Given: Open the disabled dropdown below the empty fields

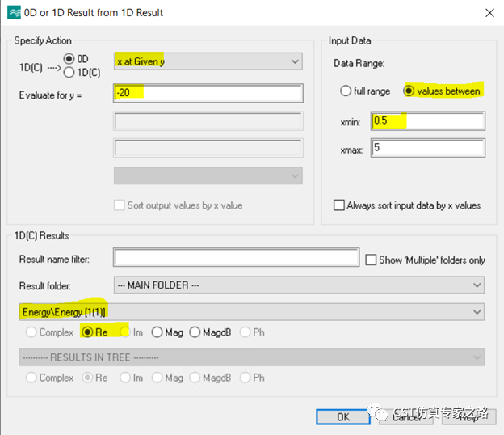Looking at the screenshot, I should tap(208, 175).
